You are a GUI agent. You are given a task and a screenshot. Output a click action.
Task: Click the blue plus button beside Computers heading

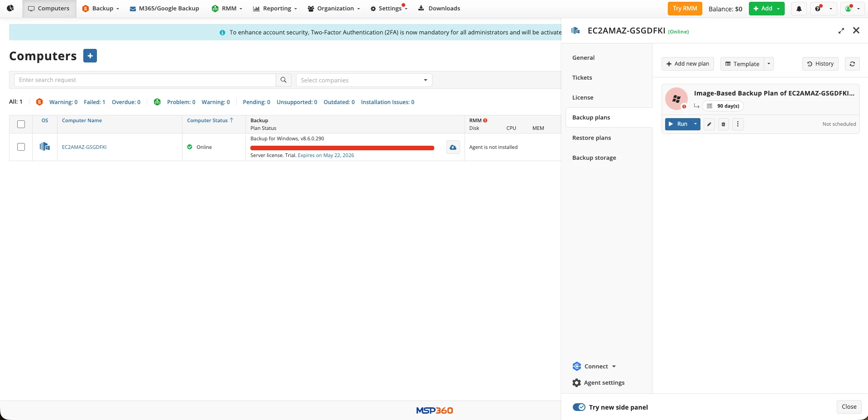pyautogui.click(x=90, y=56)
